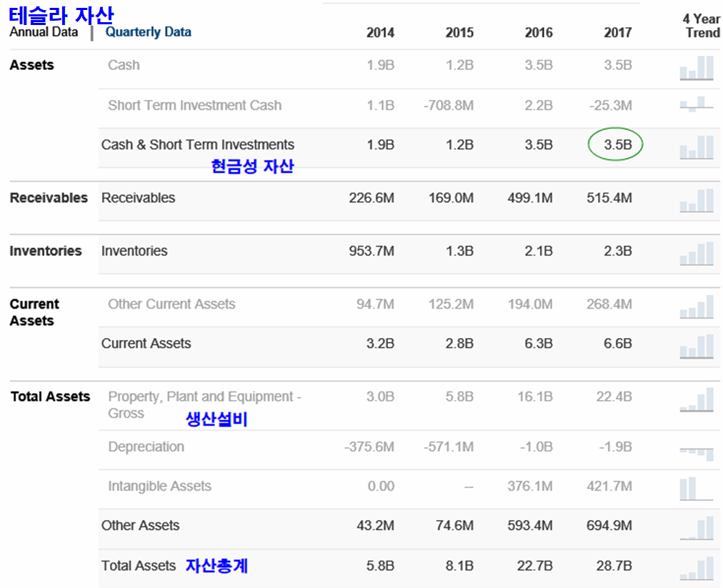
Task: Click the Total Assets 28.7B value
Action: [614, 566]
